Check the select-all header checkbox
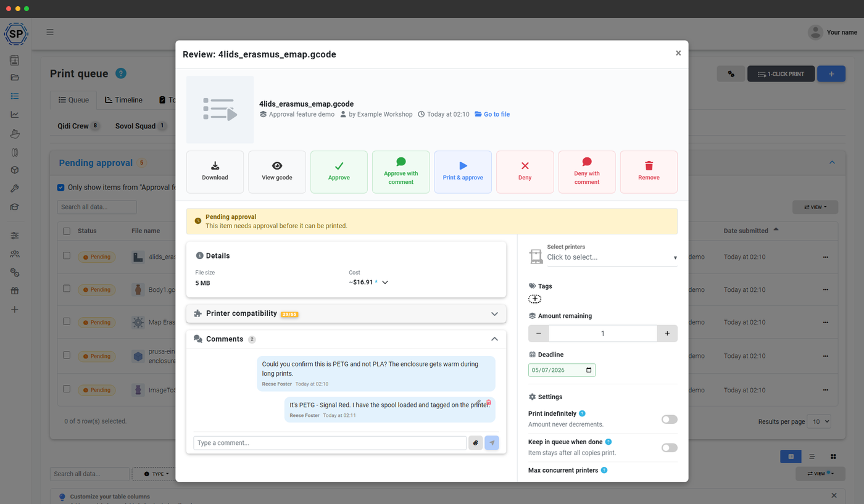Image resolution: width=864 pixels, height=504 pixels. pyautogui.click(x=67, y=231)
